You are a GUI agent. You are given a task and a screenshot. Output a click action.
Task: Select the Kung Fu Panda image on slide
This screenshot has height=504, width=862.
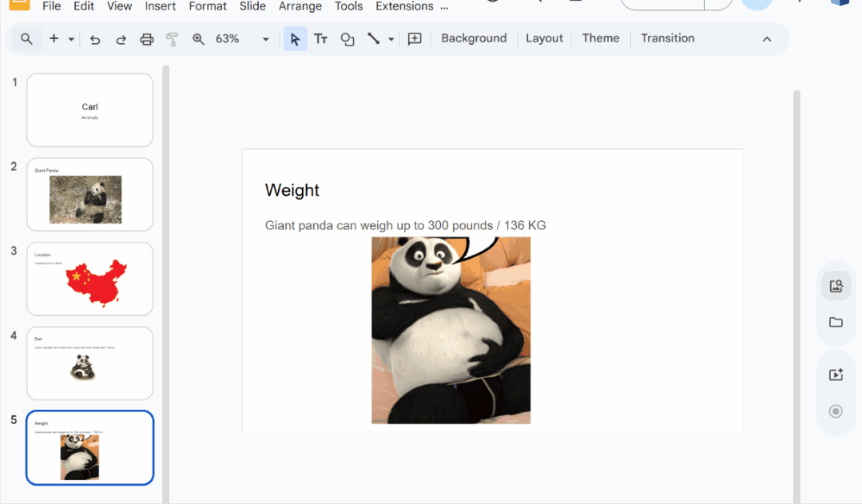451,331
